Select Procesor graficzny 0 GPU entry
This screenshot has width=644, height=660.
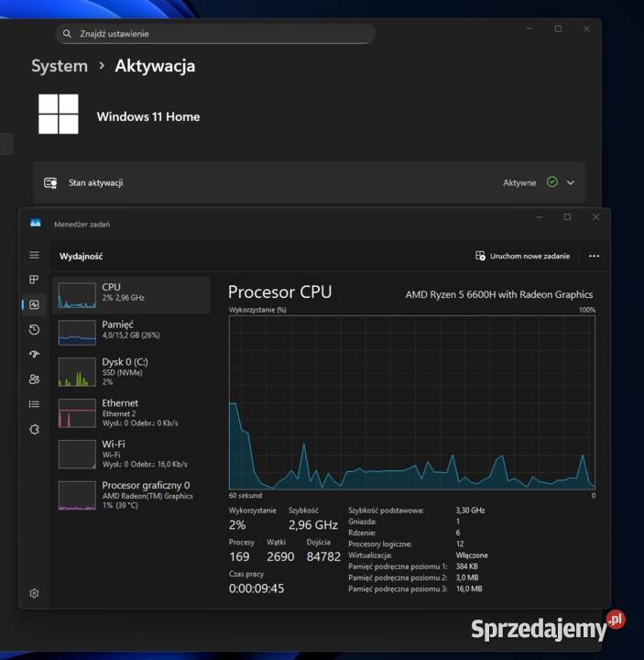[131, 495]
